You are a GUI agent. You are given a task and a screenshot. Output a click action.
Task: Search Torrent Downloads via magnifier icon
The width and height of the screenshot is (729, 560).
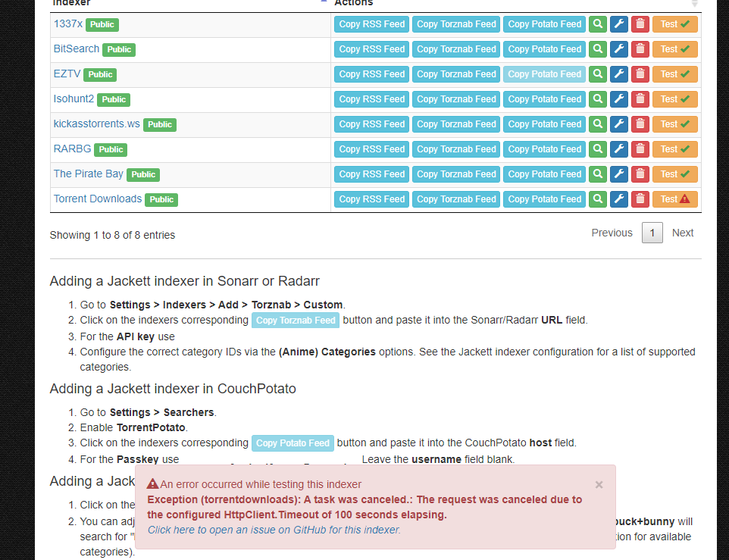click(598, 199)
